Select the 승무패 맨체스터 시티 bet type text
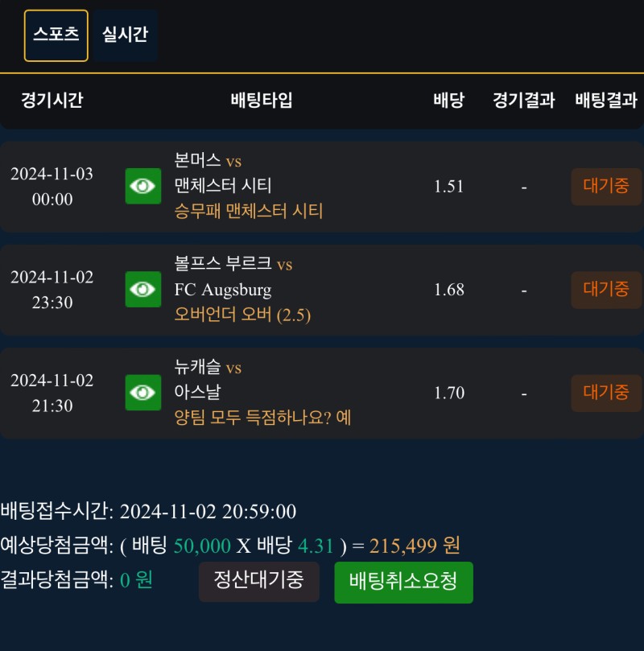The image size is (644, 651). pyautogui.click(x=248, y=212)
